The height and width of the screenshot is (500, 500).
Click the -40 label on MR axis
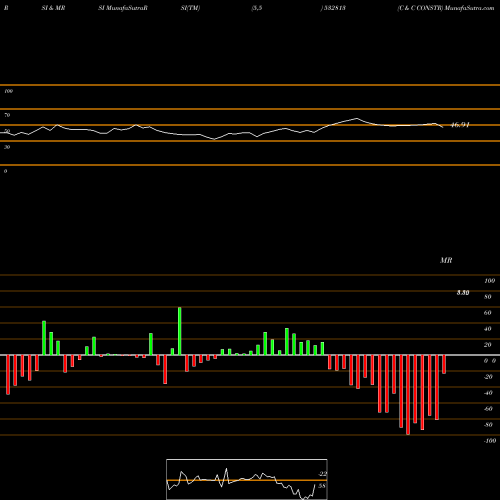(x=488, y=393)
